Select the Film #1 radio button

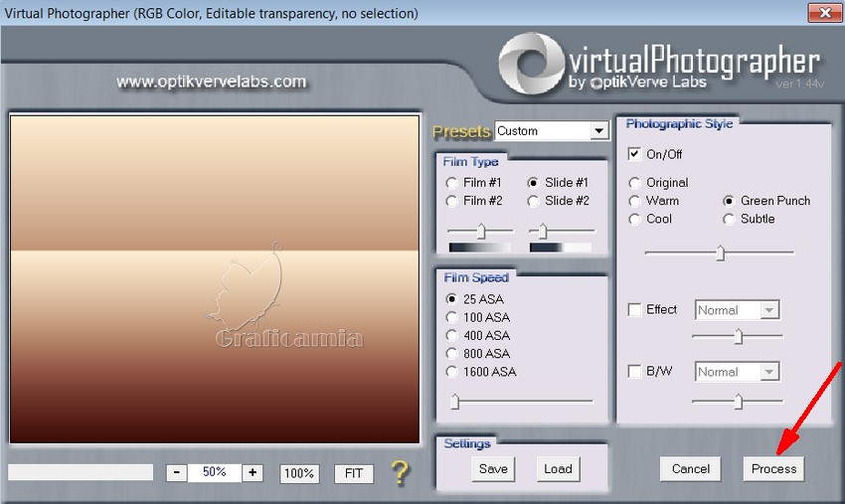[452, 183]
